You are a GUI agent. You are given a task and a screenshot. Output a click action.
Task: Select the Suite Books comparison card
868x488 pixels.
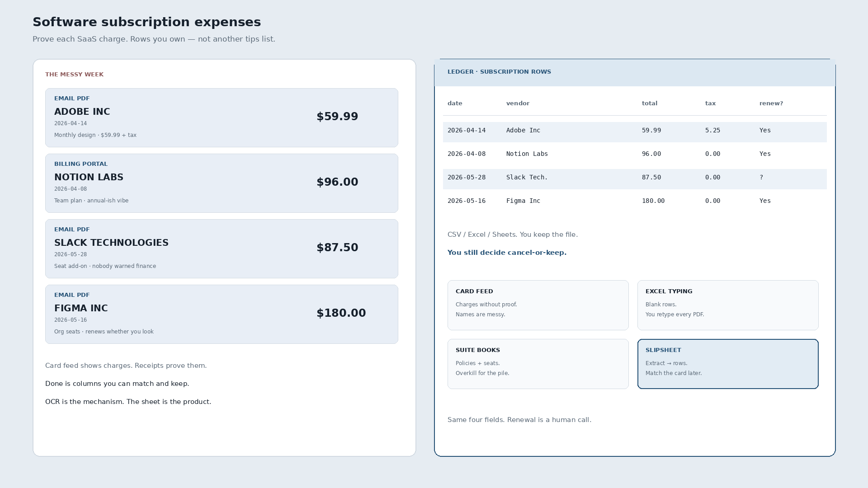538,364
